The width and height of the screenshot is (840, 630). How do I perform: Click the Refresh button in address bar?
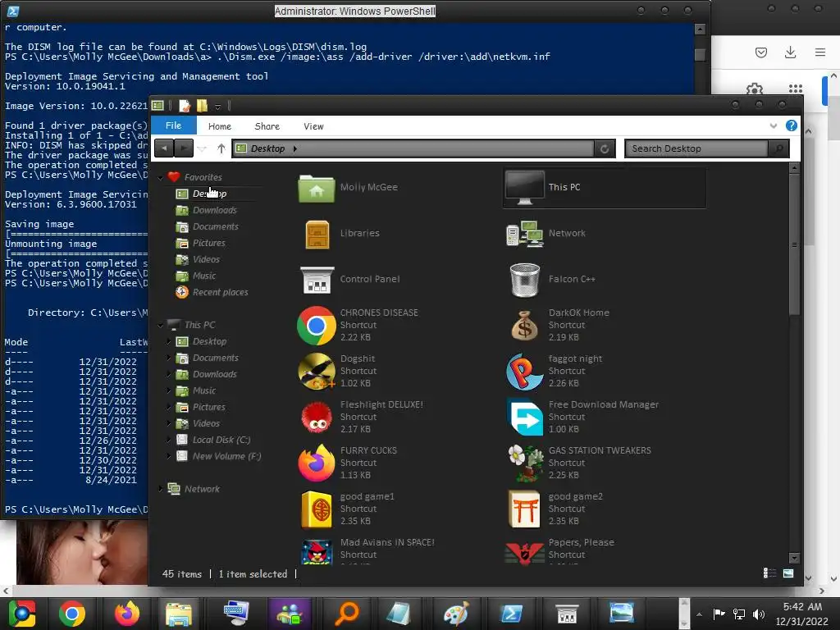click(x=605, y=149)
